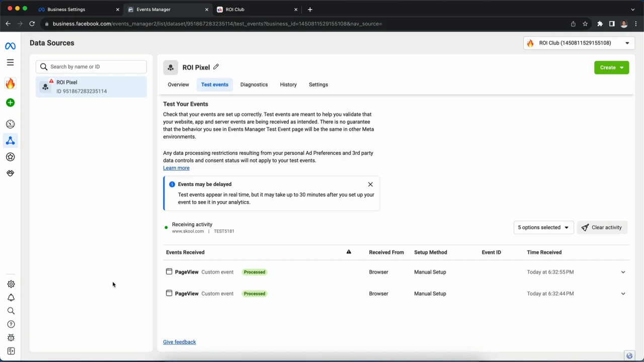Image resolution: width=644 pixels, height=362 pixels.
Task: Close the Events Manager browser tab
Action: point(207,10)
